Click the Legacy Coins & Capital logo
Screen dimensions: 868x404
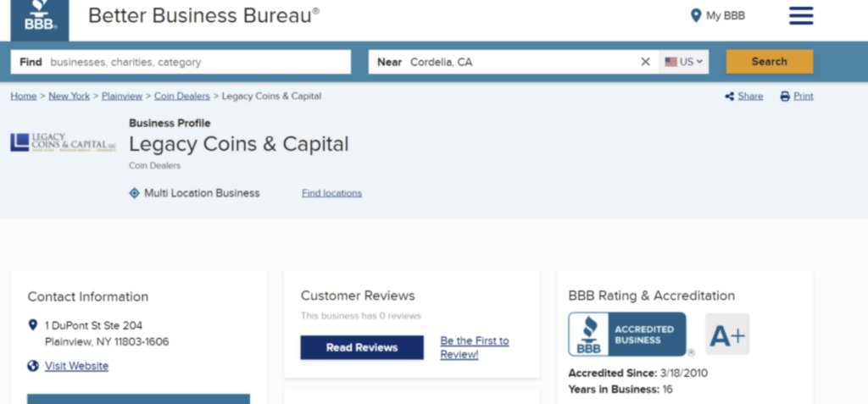[x=63, y=142]
